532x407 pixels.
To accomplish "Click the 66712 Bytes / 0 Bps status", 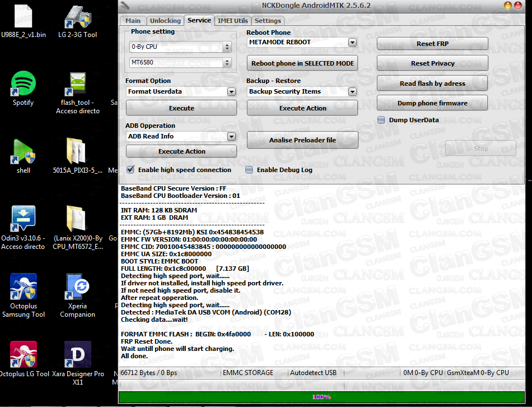I will pos(149,373).
